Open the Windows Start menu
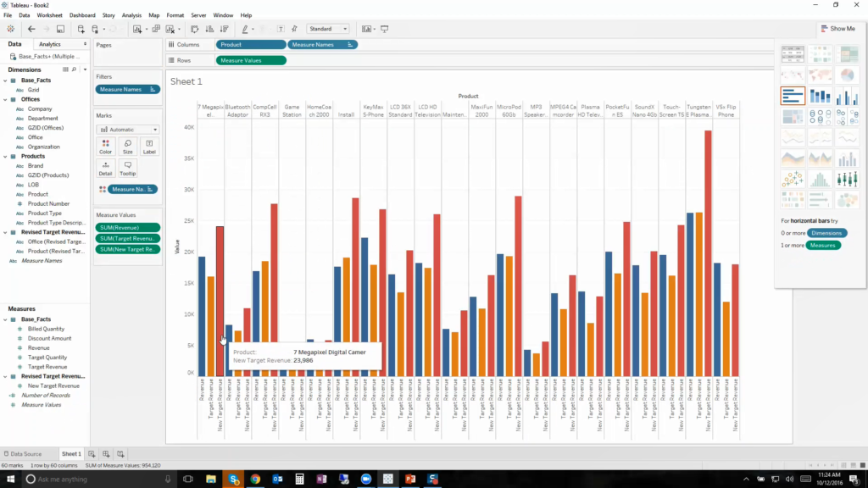This screenshot has width=868, height=488. [10, 480]
